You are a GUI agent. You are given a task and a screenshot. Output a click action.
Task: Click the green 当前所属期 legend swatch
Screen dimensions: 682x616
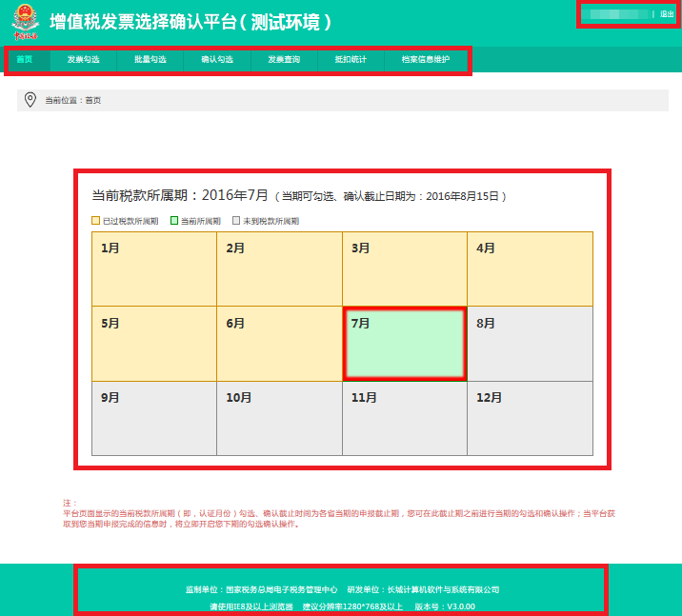click(174, 221)
